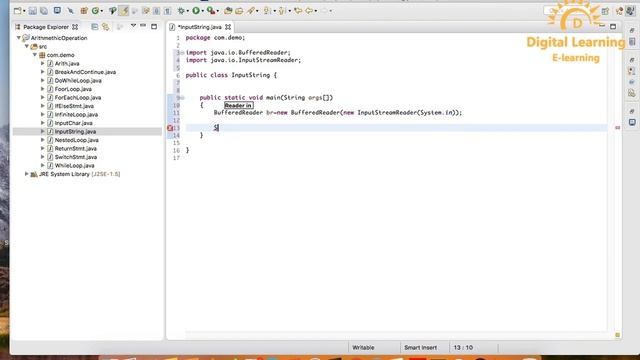Click the public class InputString line
This screenshot has width=640, height=360.
click(x=231, y=75)
